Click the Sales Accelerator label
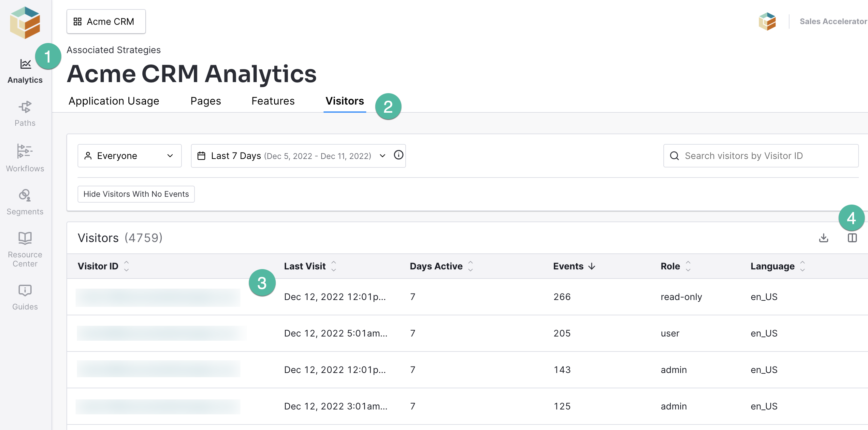This screenshot has height=430, width=868. click(x=834, y=21)
